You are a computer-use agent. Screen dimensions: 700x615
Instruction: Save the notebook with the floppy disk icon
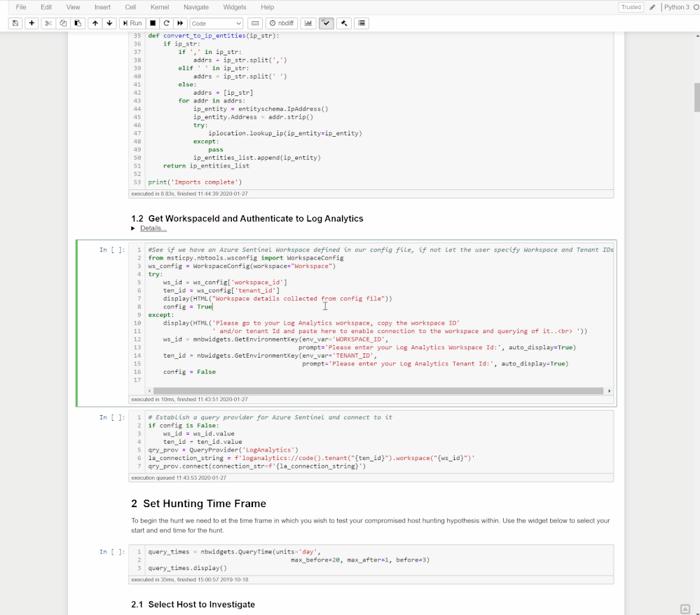coord(15,23)
